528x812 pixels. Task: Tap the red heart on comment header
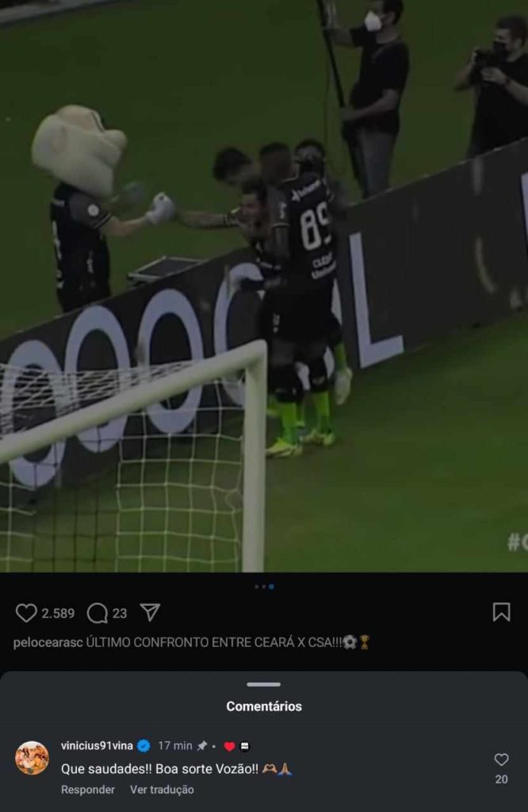click(229, 746)
